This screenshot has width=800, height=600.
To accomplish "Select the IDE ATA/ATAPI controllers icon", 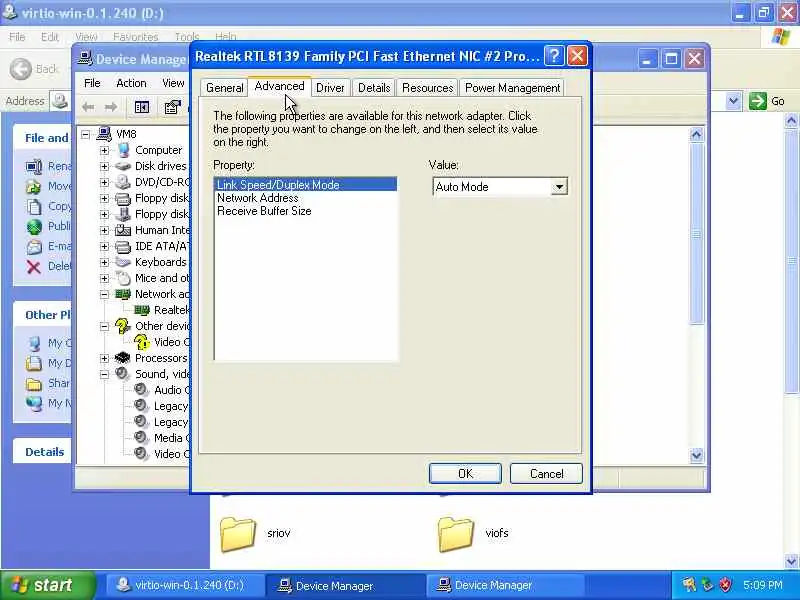I will click(x=123, y=246).
